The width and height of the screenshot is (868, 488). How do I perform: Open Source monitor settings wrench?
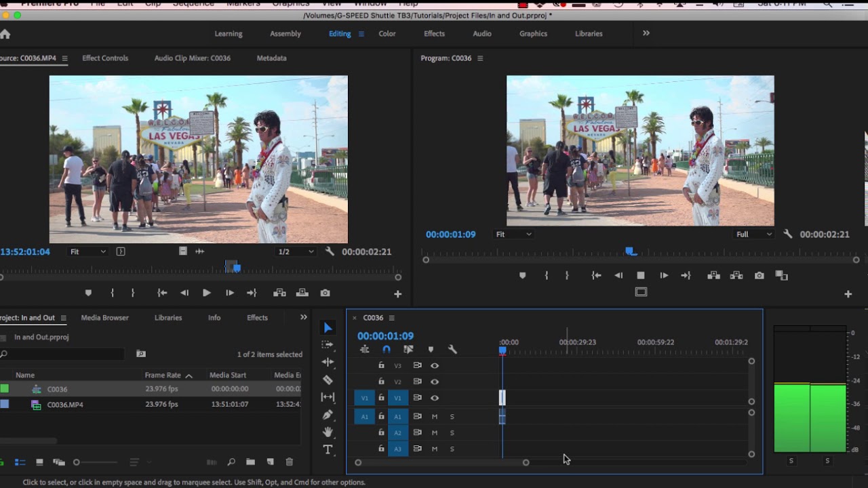click(x=330, y=251)
